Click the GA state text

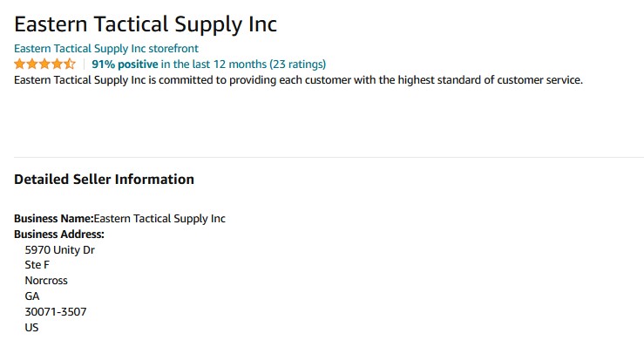(32, 296)
